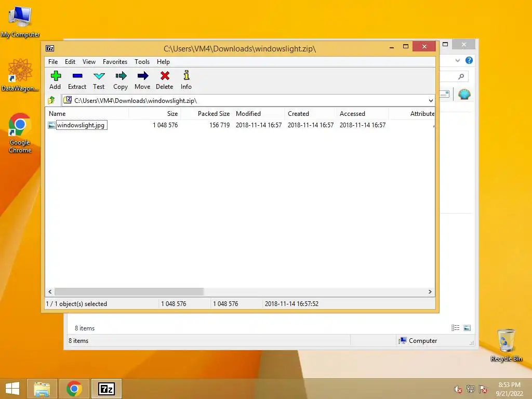Open File Explorer from the taskbar

coord(42,389)
